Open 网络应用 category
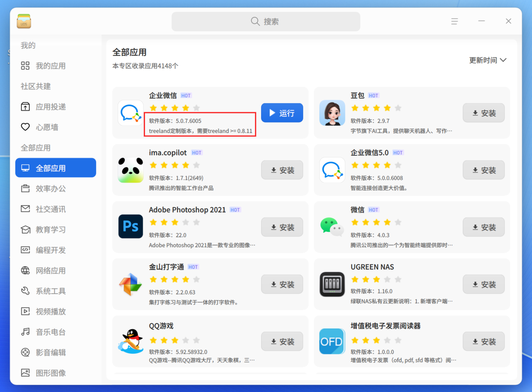This screenshot has height=392, width=532. (56, 270)
